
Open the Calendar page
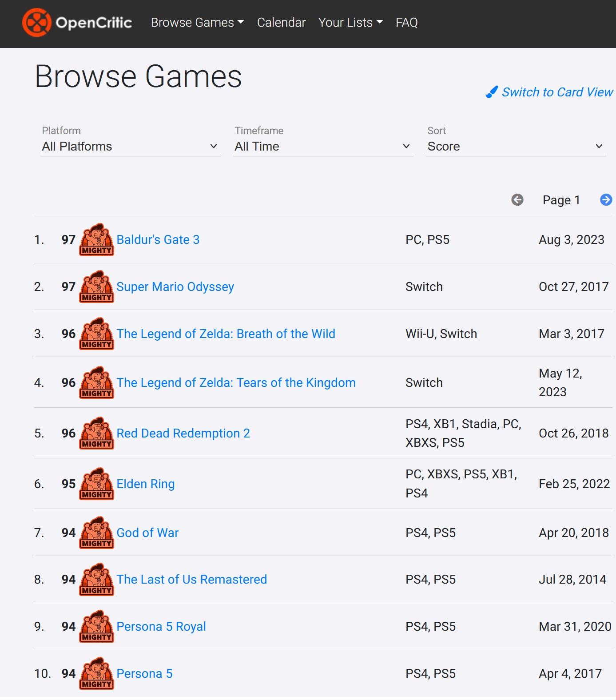[x=281, y=23]
